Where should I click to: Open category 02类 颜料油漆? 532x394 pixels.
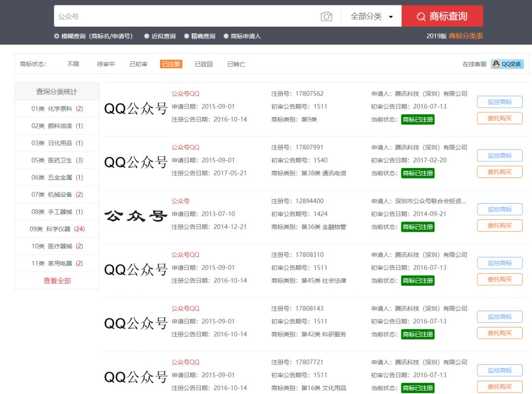57,126
